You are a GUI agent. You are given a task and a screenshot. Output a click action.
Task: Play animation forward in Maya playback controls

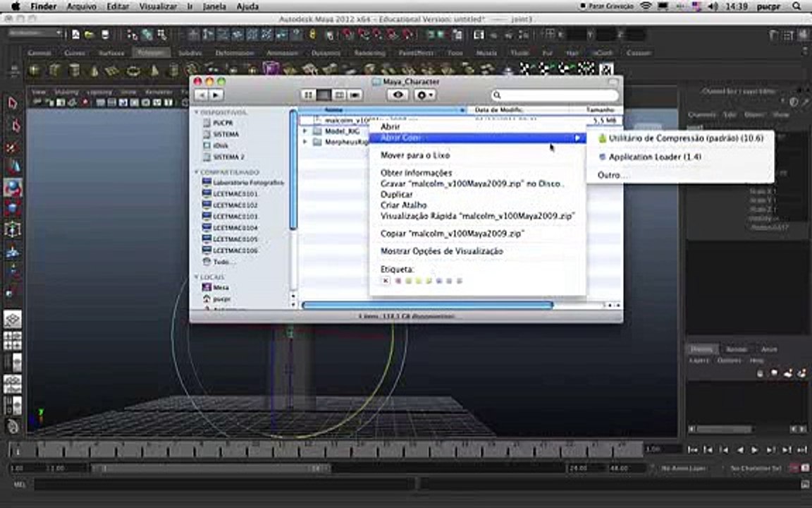pos(754,449)
